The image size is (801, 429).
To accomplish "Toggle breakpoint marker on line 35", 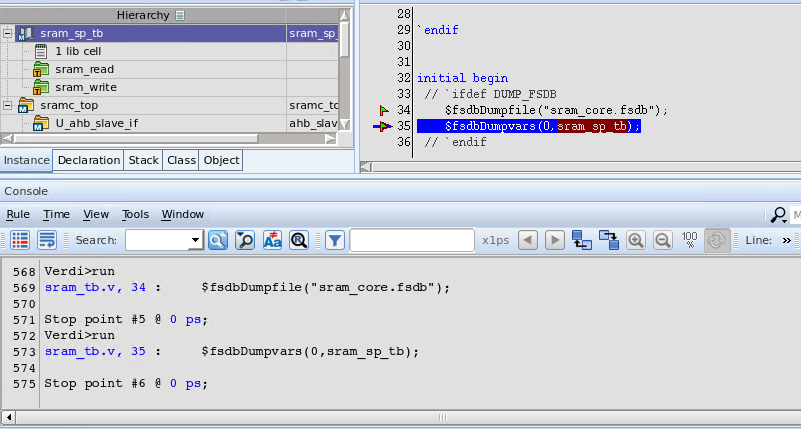I will (382, 127).
